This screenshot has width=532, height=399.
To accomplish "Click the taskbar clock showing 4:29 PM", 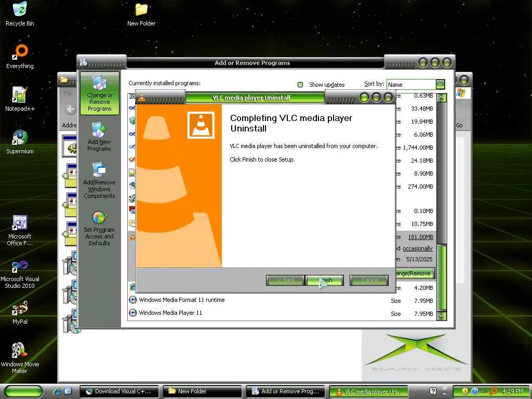I will 513,391.
